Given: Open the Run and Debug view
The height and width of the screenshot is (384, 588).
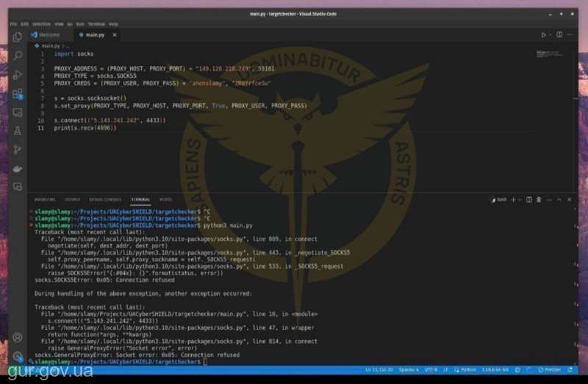Looking at the screenshot, I should 17,75.
